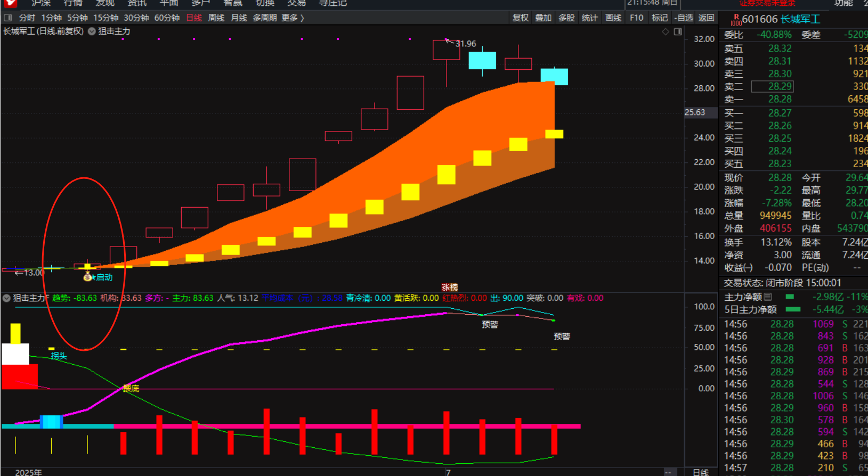Click the 31.96 high-price marker on chart
The image size is (868, 476).
click(465, 44)
